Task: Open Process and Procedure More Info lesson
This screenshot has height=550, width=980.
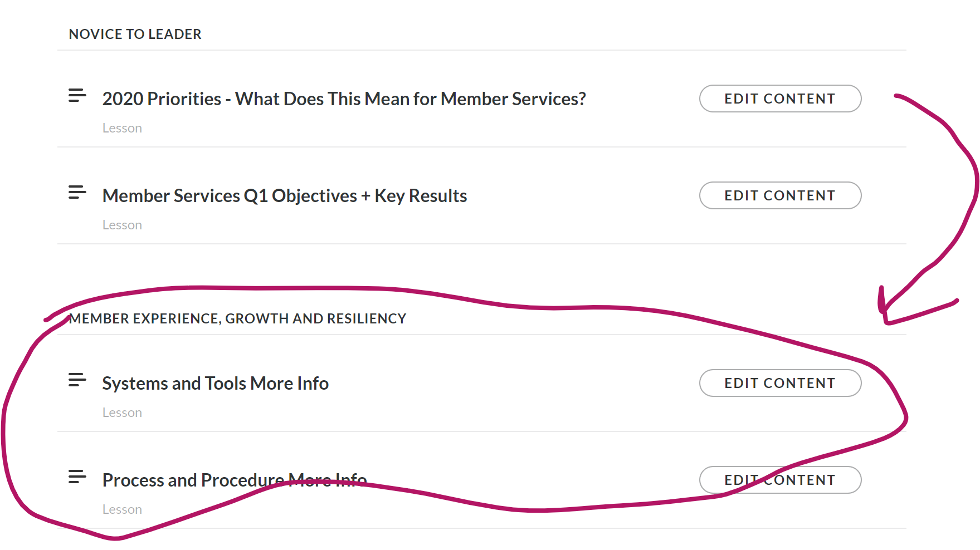Action: (234, 480)
